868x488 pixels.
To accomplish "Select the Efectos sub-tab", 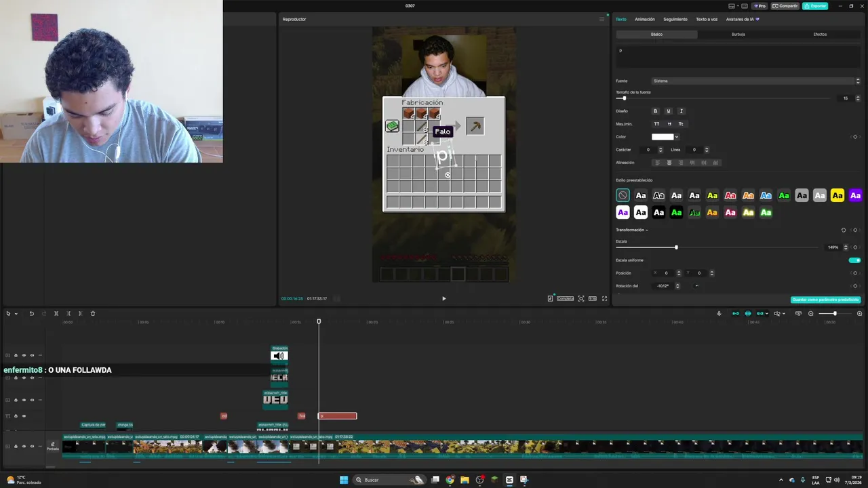I will pos(820,34).
